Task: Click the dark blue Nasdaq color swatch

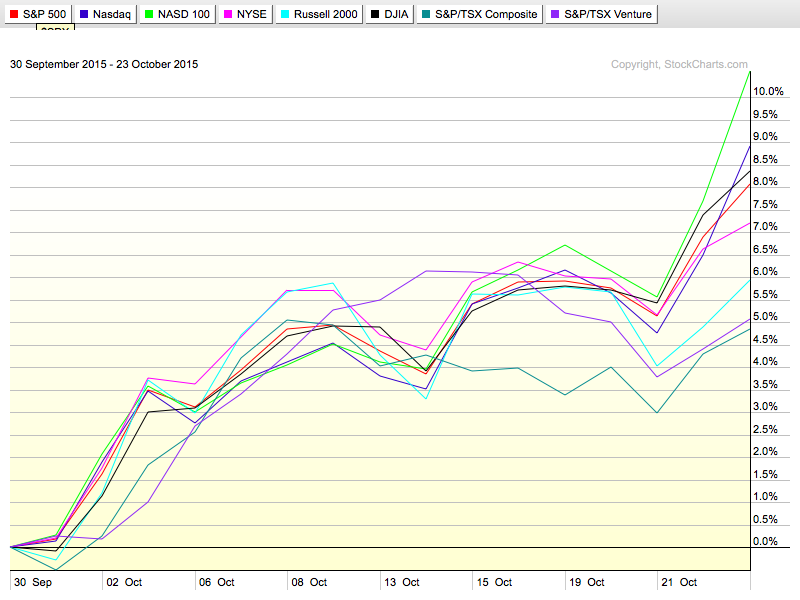Action: coord(84,14)
